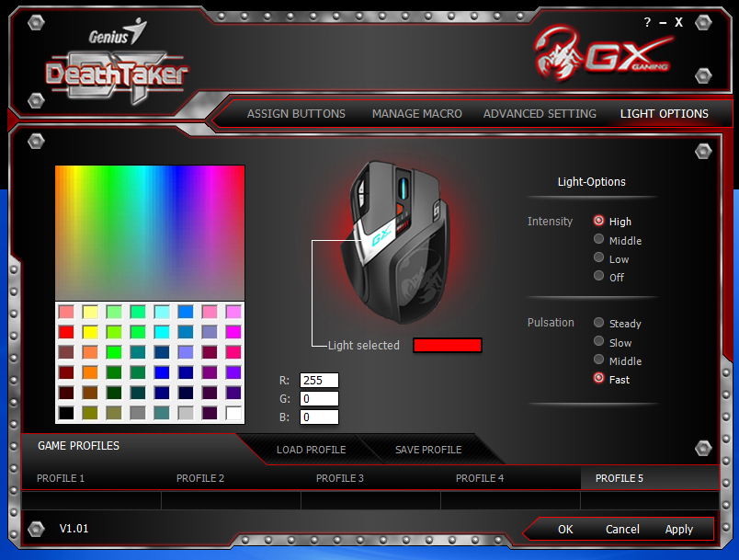Switch to Manage Macro tab

[416, 114]
